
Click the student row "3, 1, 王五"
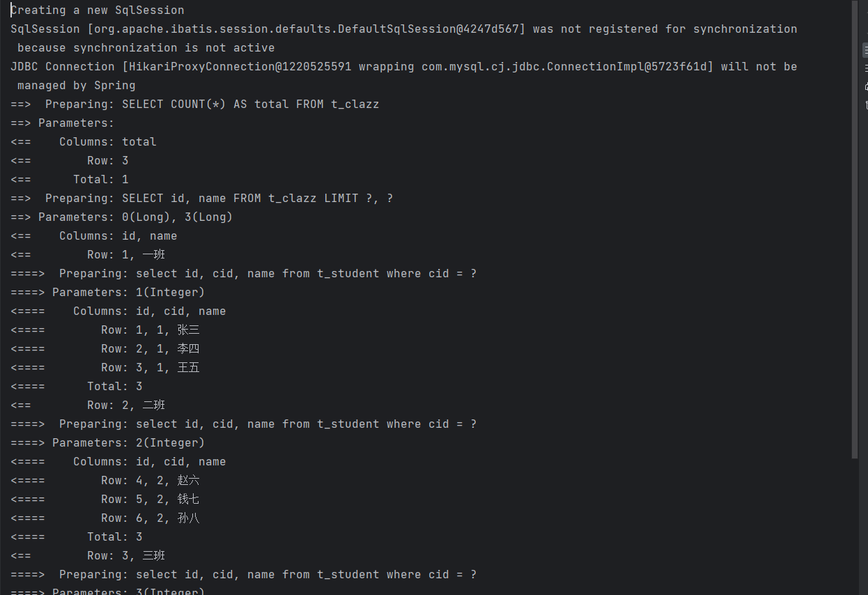tap(167, 368)
